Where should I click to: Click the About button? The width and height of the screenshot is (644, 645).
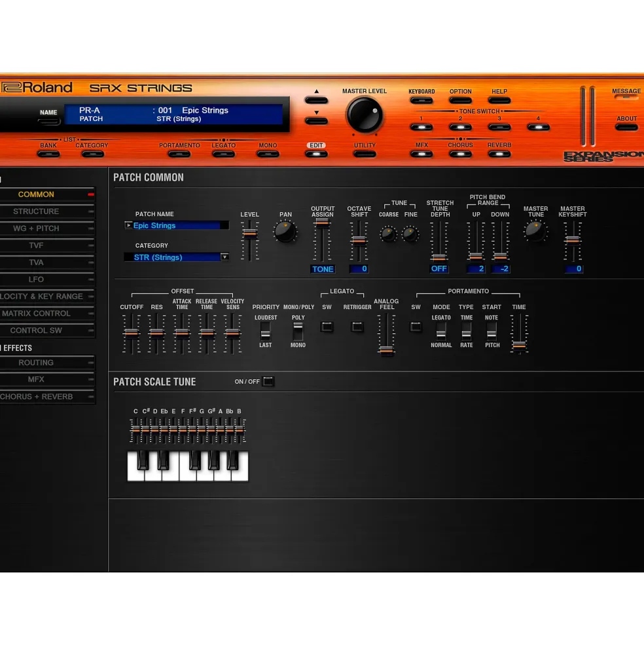point(626,128)
